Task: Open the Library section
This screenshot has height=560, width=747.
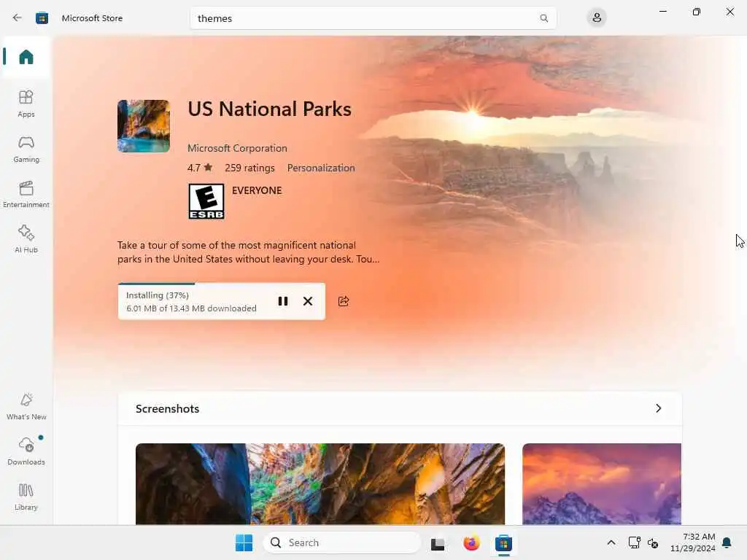Action: pos(26,497)
